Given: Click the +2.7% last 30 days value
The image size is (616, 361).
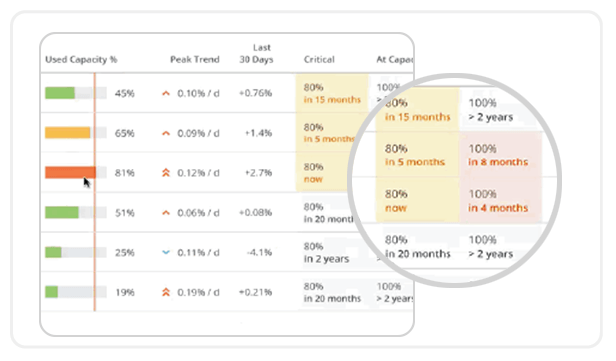Looking at the screenshot, I should coord(258,172).
